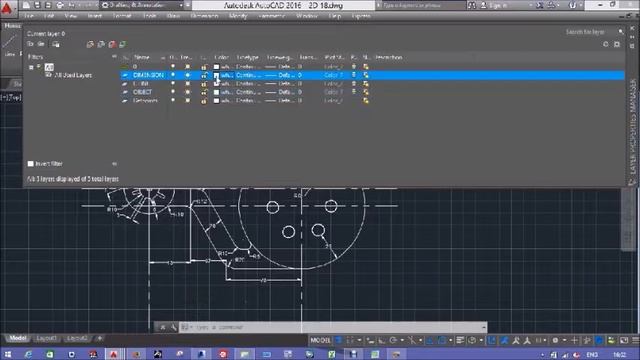Screen dimensions: 640x360
Task: Open layer manager Settings gear icon
Action: coord(617,44)
